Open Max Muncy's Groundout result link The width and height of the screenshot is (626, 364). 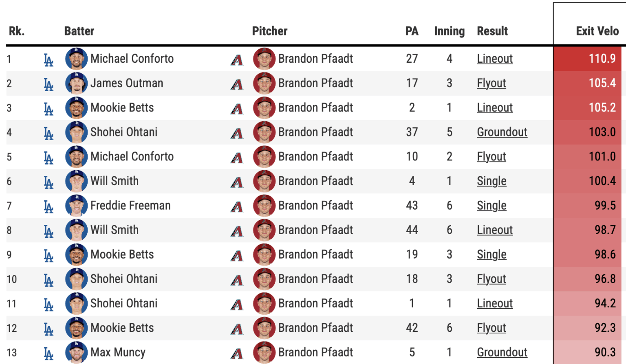click(x=502, y=352)
